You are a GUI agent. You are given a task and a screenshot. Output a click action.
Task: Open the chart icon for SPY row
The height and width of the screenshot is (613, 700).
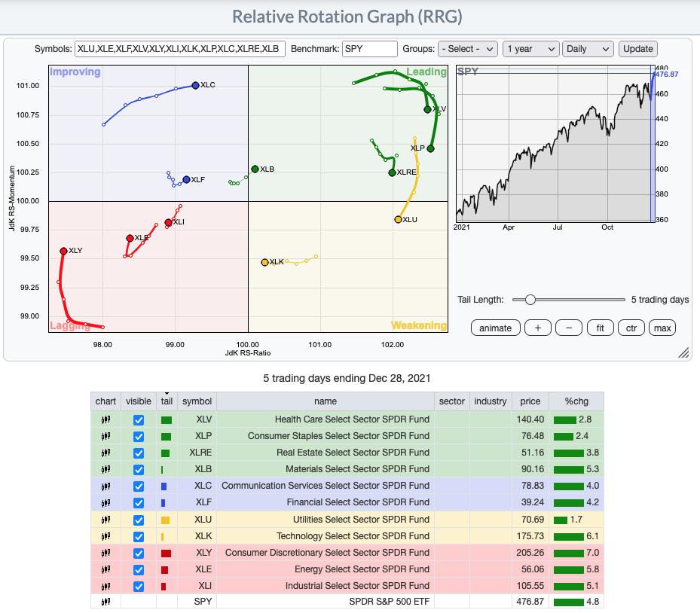(105, 602)
